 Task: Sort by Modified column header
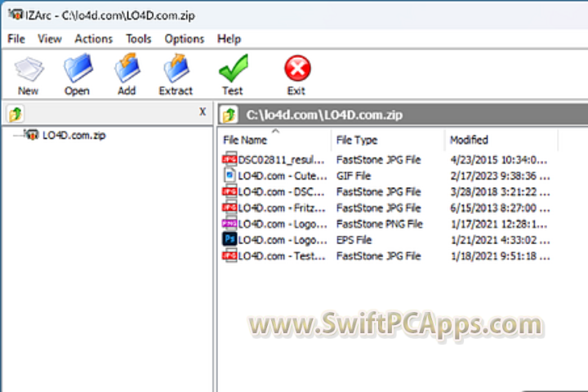(501, 140)
